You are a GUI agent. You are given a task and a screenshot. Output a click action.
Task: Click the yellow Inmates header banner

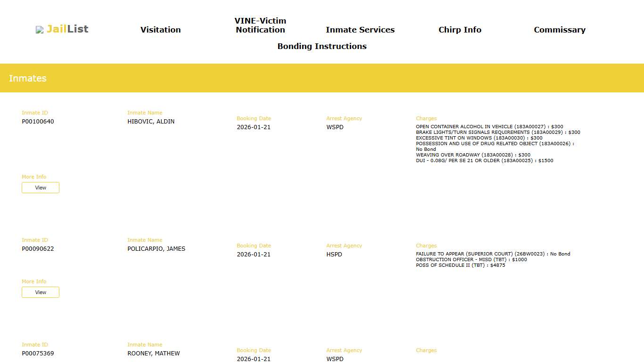tap(322, 78)
